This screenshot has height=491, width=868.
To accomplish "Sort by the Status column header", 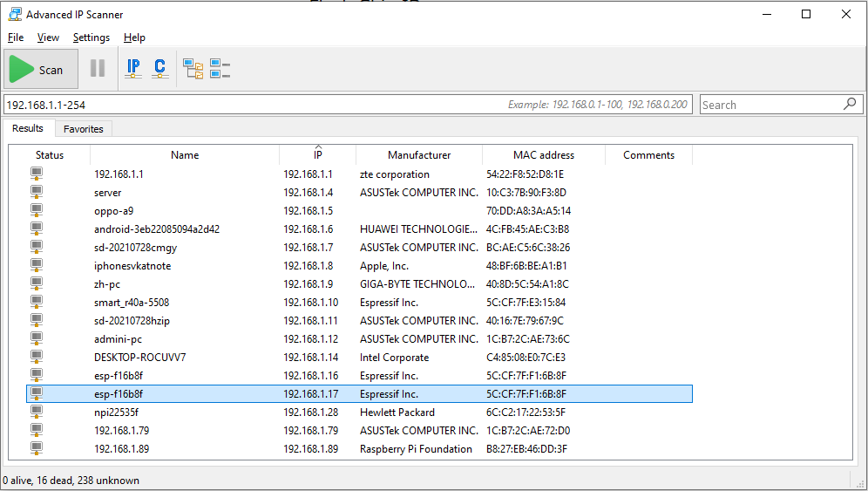I will tap(50, 155).
